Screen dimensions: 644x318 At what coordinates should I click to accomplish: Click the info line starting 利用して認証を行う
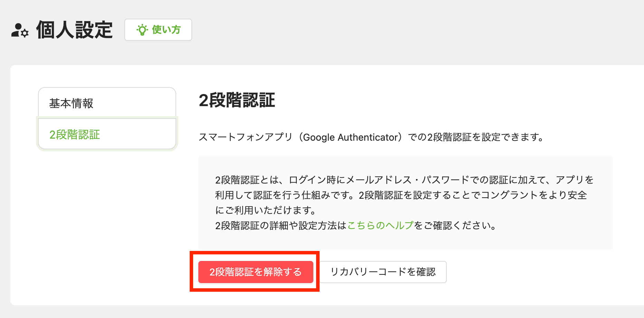click(x=401, y=195)
